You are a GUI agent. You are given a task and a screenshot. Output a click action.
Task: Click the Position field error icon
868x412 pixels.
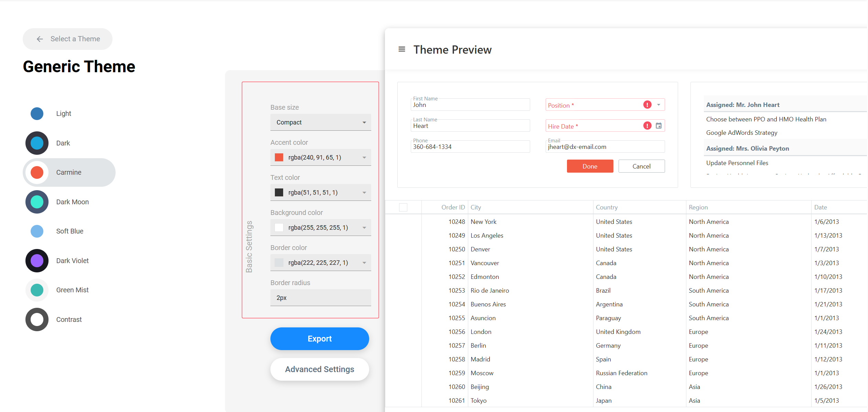point(647,105)
